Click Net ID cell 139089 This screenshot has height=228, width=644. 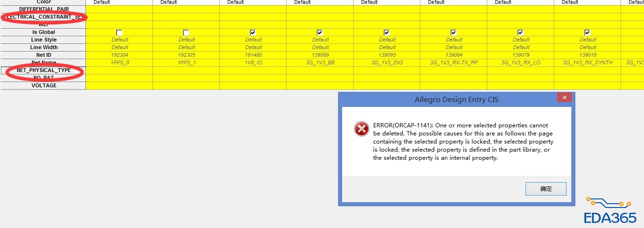pyautogui.click(x=320, y=55)
